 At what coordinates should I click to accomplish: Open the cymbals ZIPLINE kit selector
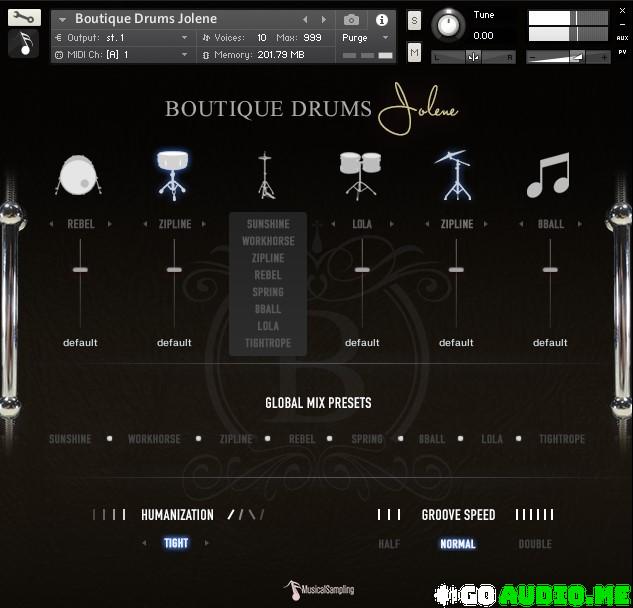pos(457,224)
